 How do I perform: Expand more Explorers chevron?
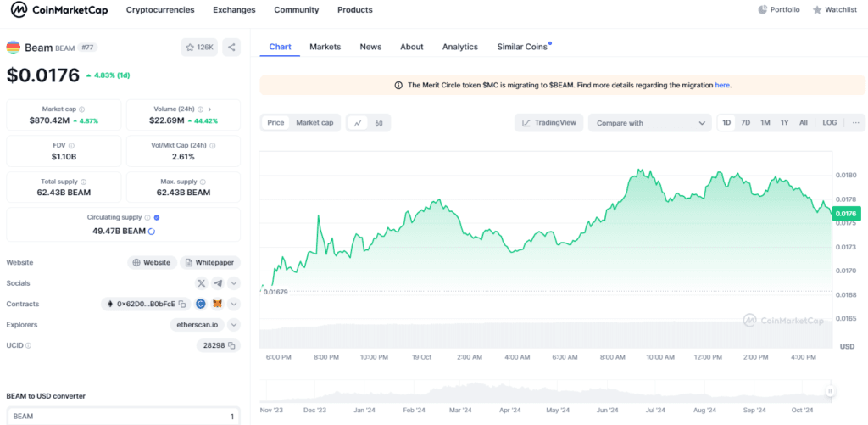pos(234,325)
